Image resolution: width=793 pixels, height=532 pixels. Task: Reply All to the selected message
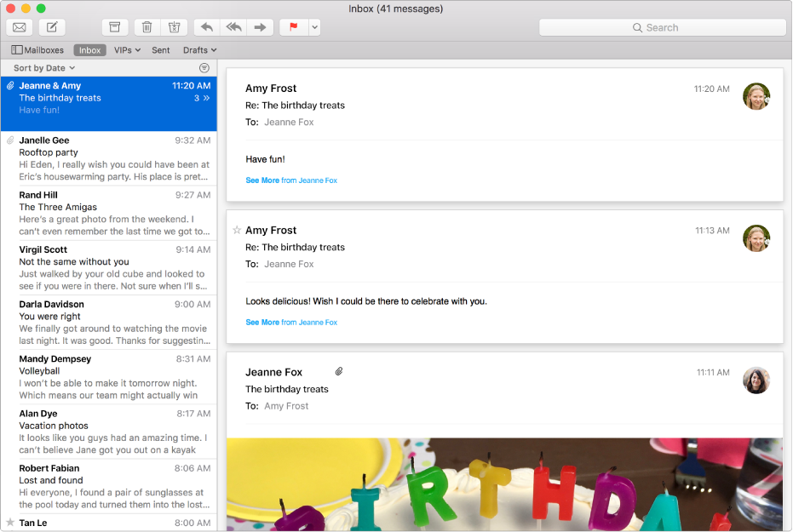pos(233,27)
